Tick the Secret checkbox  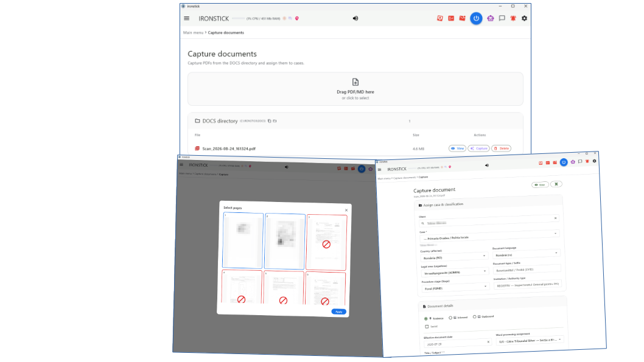pos(427,327)
